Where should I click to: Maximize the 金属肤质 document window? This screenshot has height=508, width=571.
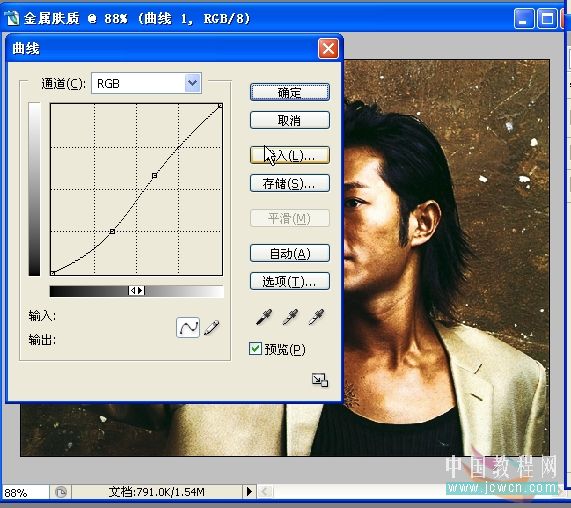pos(547,18)
